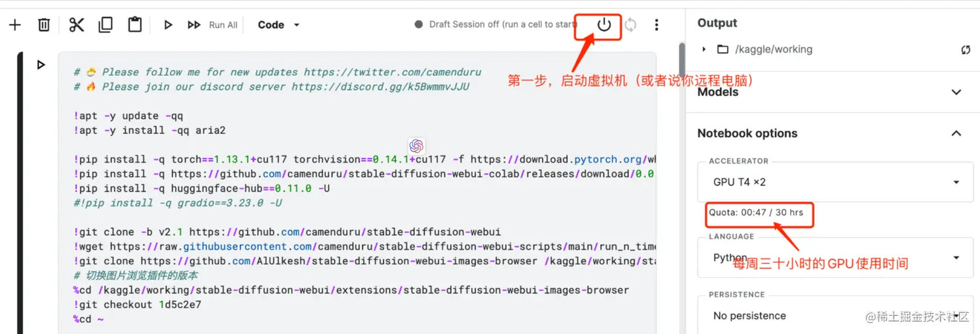Image resolution: width=980 pixels, height=334 pixels.
Task: Copy the cell using the copy icon
Action: tap(105, 25)
